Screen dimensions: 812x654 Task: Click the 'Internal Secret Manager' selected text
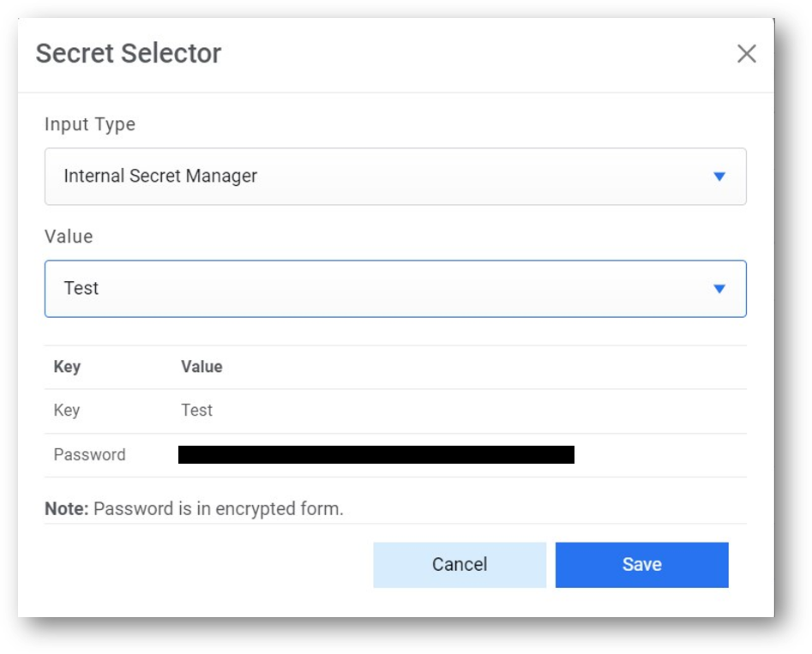click(160, 177)
